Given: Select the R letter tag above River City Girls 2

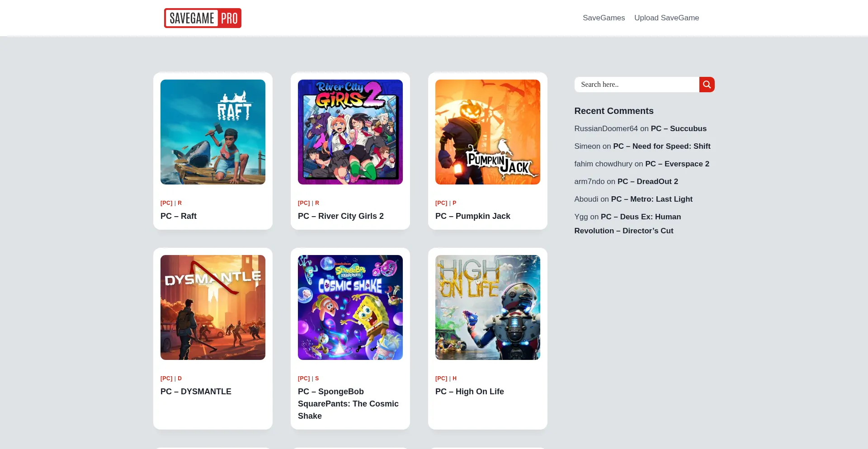Looking at the screenshot, I should point(317,203).
